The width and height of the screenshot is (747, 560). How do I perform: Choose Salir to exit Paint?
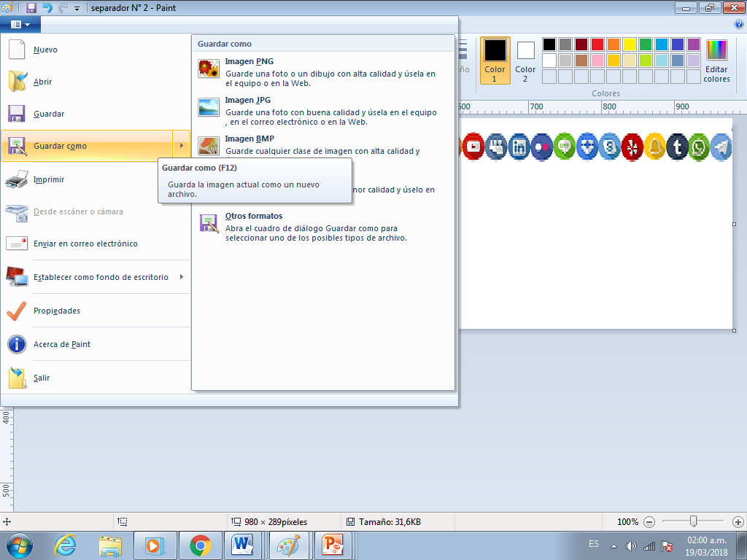(x=96, y=378)
